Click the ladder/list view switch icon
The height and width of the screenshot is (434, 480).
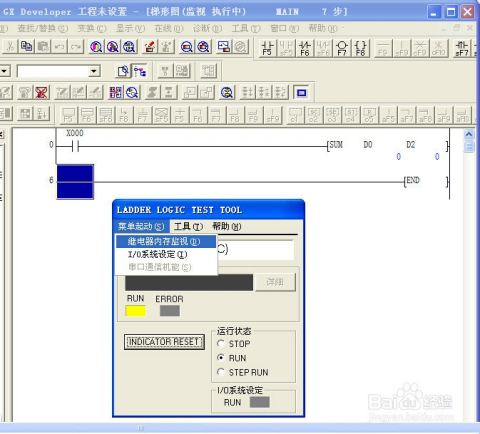(115, 92)
